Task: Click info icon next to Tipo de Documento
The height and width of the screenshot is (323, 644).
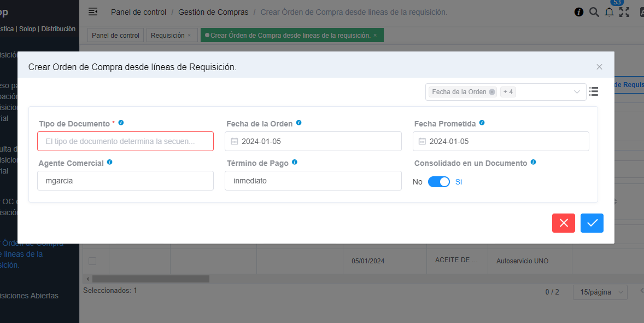Action: [121, 123]
